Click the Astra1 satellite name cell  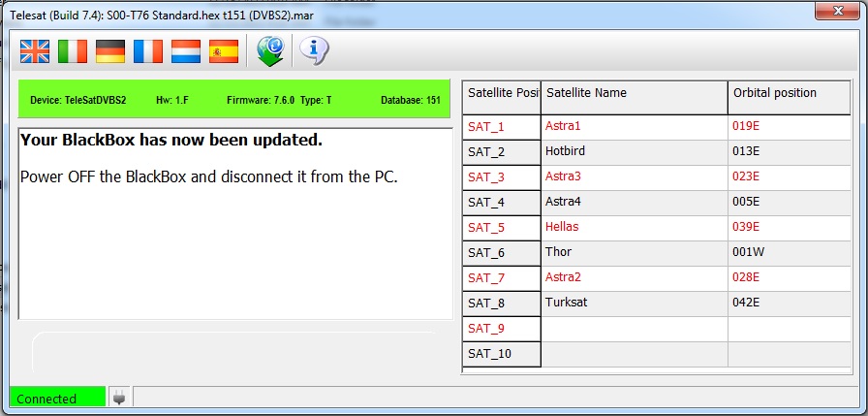click(x=635, y=127)
